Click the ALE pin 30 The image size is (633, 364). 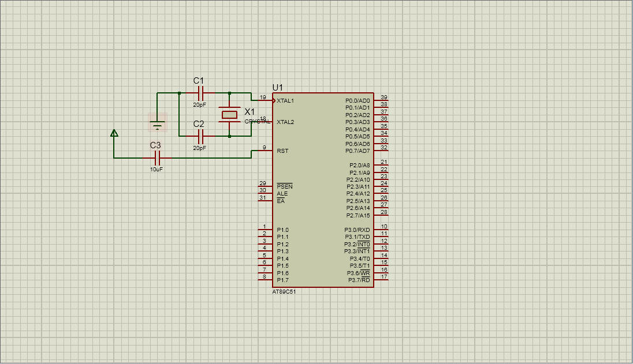coord(265,194)
